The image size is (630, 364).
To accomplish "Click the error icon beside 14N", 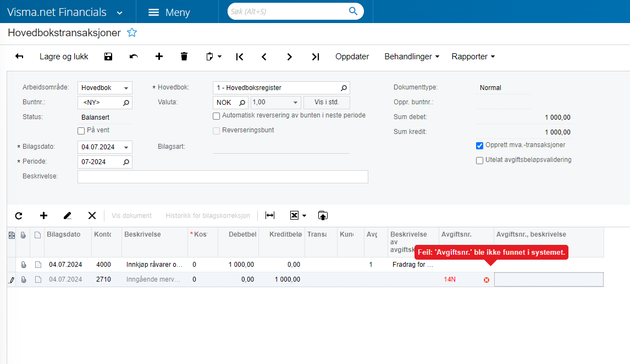I will (487, 279).
